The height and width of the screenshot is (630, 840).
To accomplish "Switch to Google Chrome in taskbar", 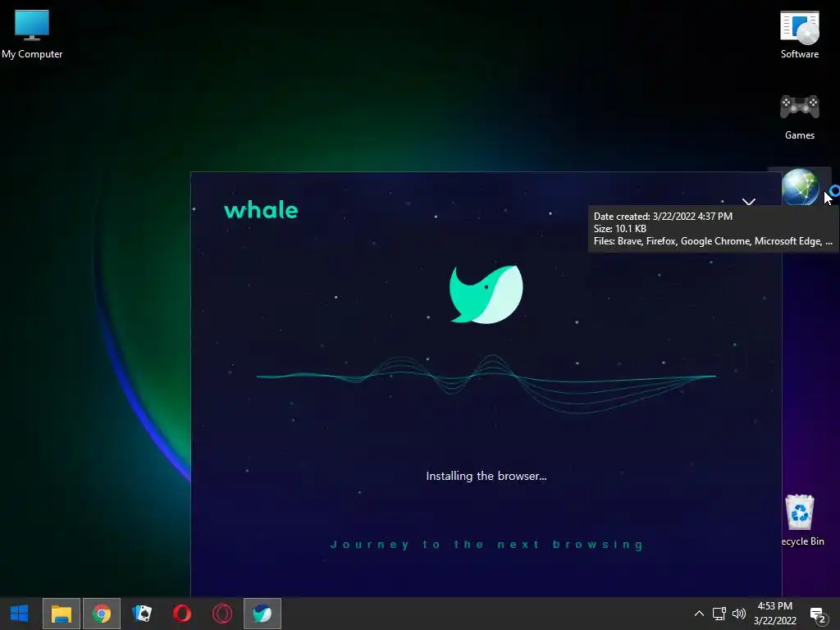I will (102, 614).
